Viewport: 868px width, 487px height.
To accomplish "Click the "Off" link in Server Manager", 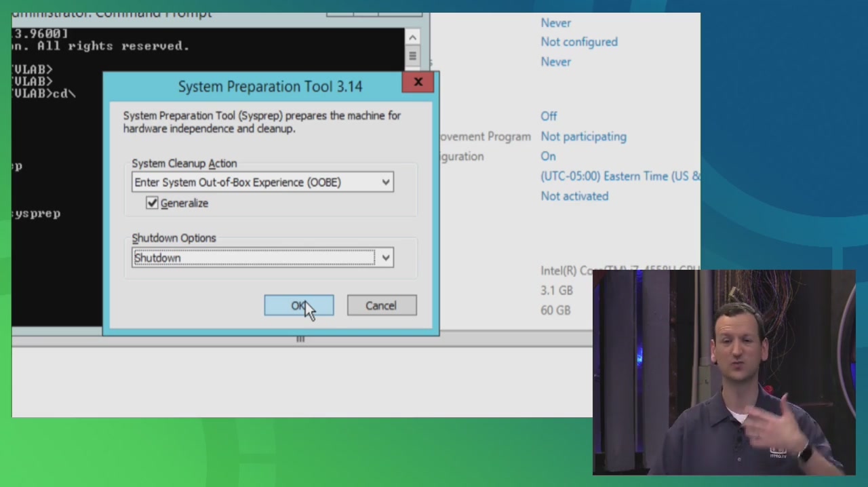I will (549, 117).
